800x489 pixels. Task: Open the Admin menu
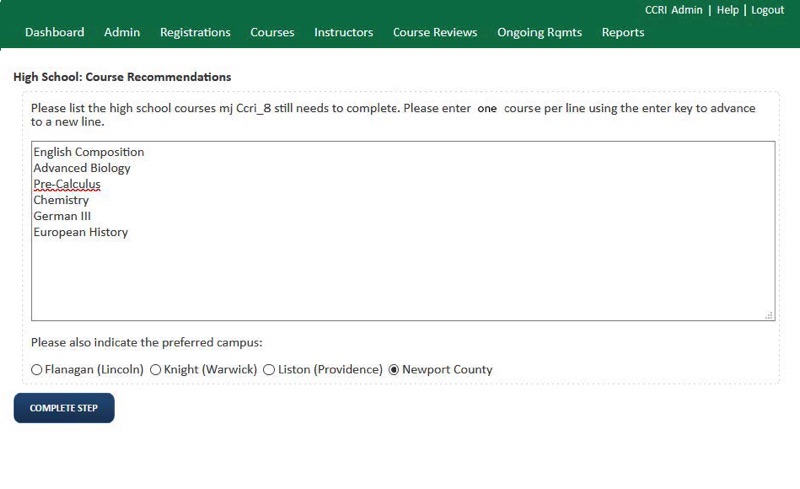click(122, 32)
